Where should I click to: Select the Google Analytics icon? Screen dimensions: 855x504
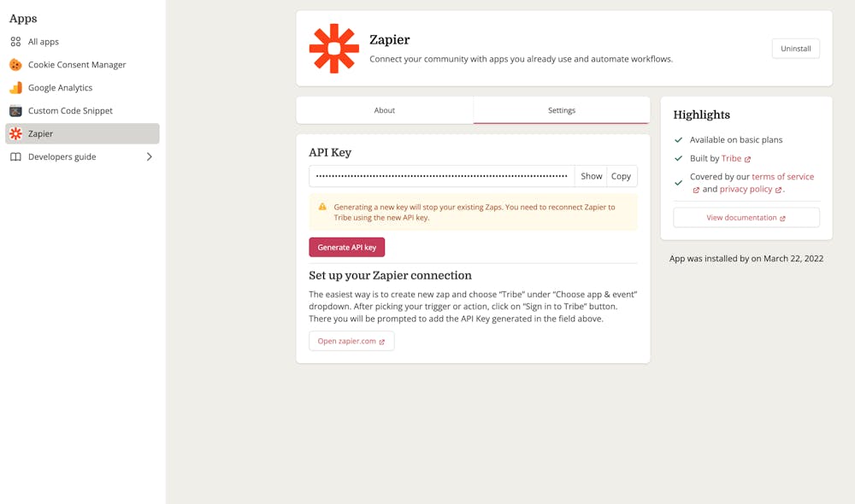pos(15,88)
